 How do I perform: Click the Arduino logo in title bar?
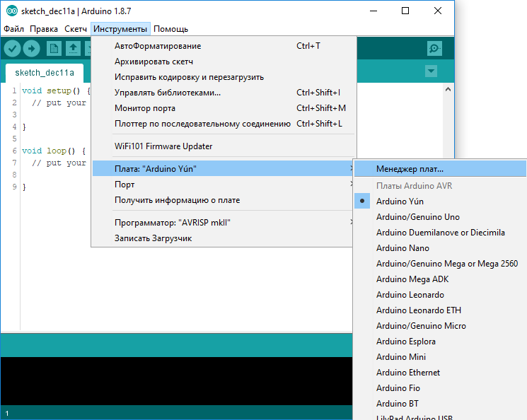(x=12, y=11)
